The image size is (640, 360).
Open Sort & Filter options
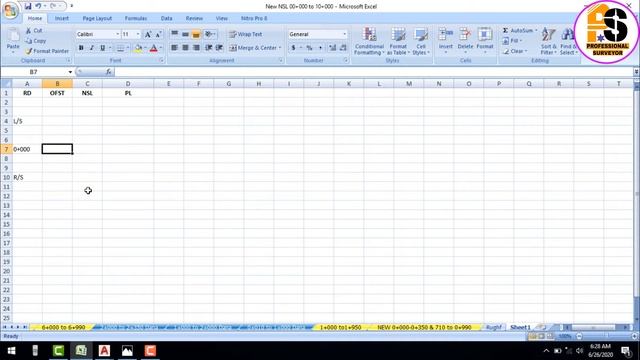click(x=549, y=41)
